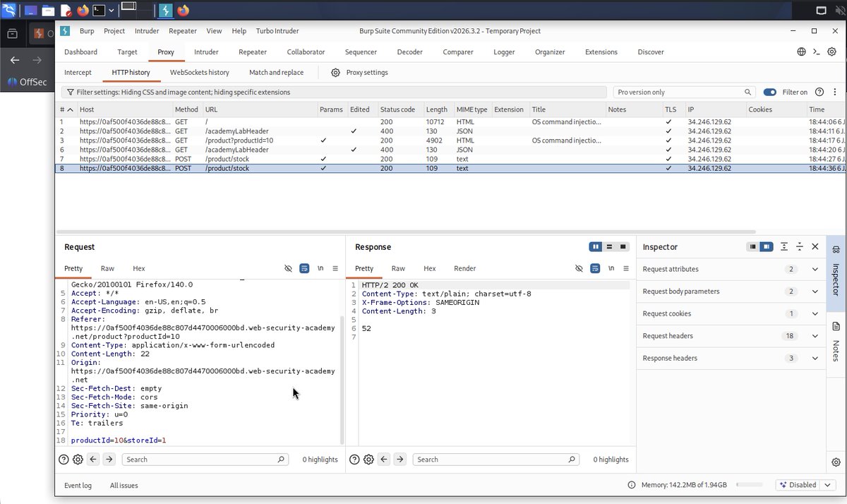The image size is (847, 504).
Task: Click the Burp Suite taskbar window icon
Action: 165,11
